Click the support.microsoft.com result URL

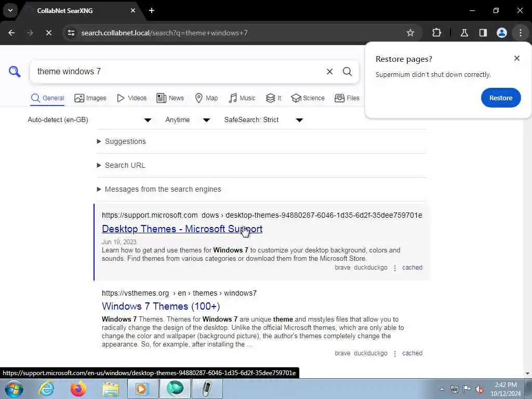pyautogui.click(x=262, y=215)
